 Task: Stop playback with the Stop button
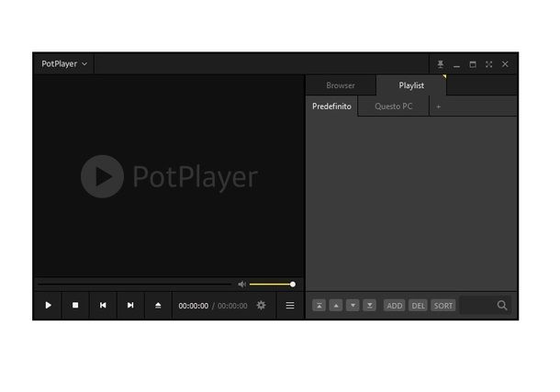(x=75, y=306)
